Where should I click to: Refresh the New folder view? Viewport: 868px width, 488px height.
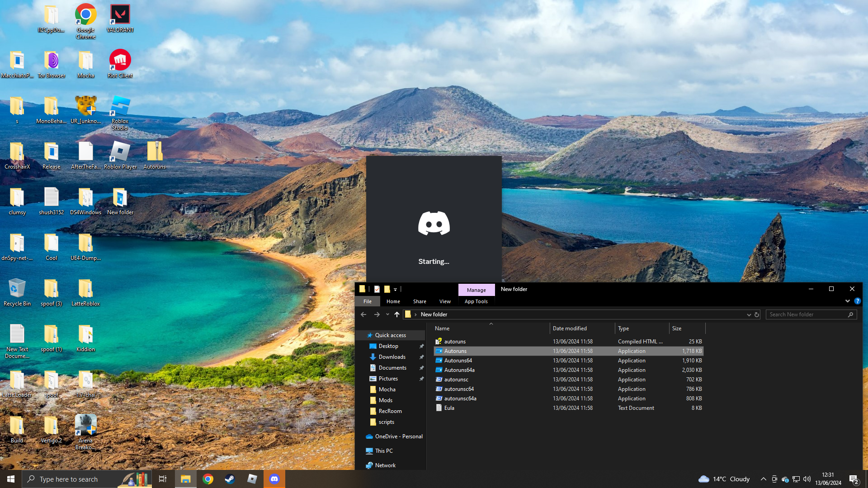tap(757, 314)
